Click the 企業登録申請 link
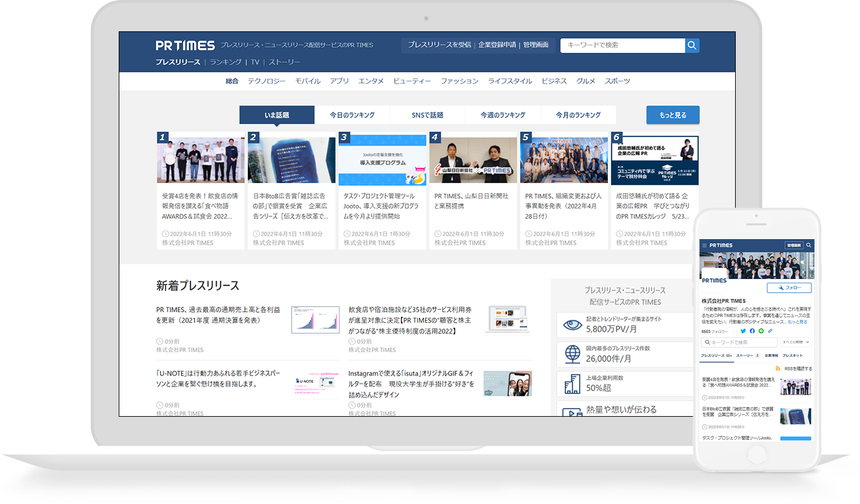860x504 pixels. point(497,45)
